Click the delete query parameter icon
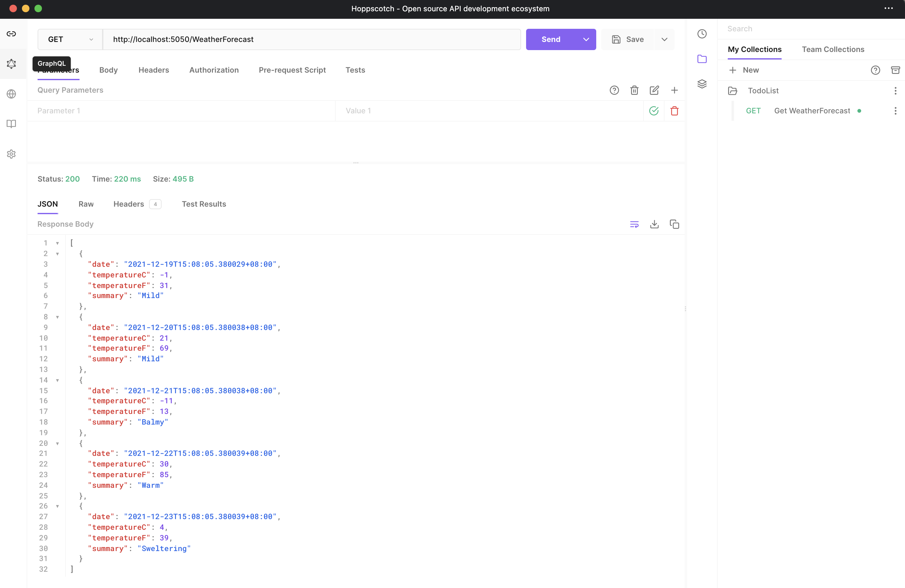905x588 pixels. pos(674,111)
